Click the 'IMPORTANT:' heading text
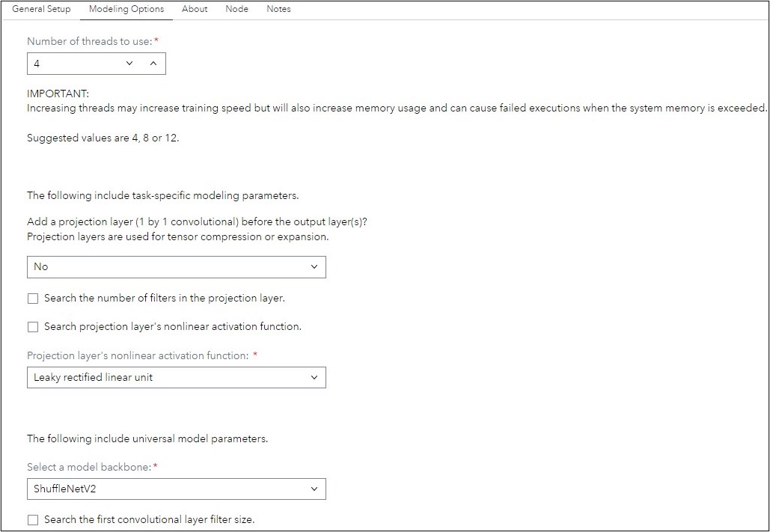The height and width of the screenshot is (532, 770). (x=58, y=94)
